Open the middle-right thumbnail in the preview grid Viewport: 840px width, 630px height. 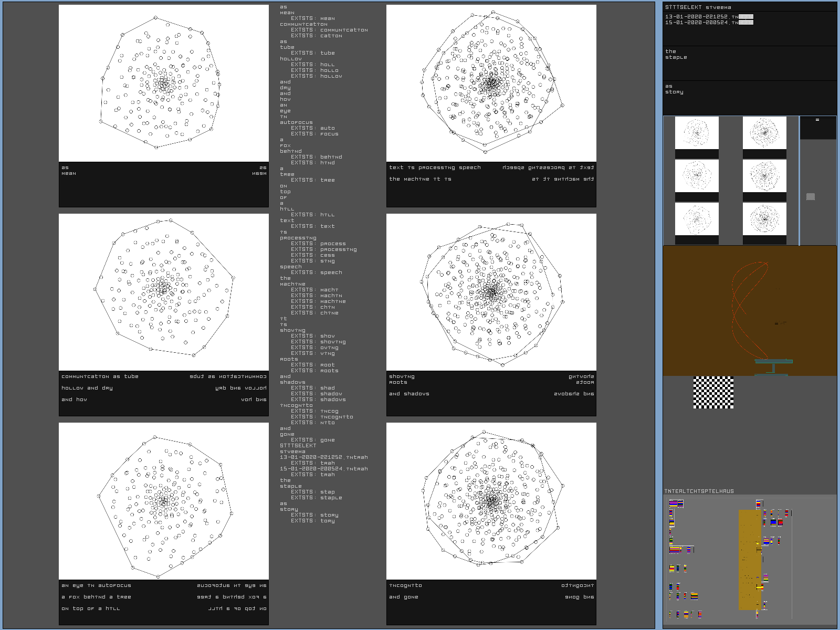click(764, 176)
